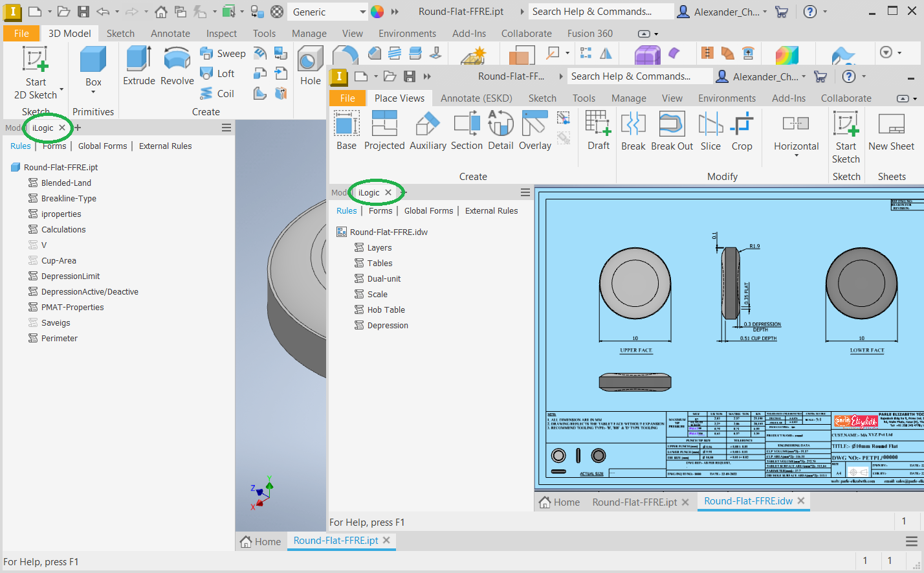
Task: Select the Revolve tool
Action: pyautogui.click(x=177, y=65)
